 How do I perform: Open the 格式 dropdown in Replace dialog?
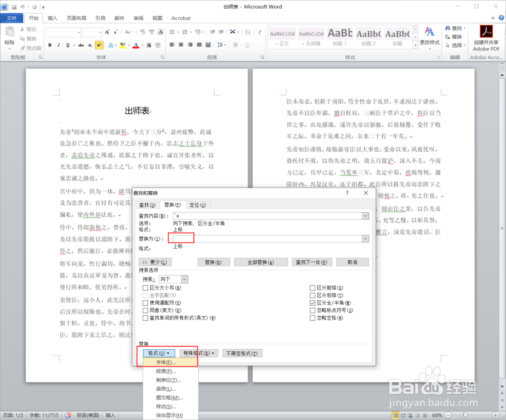pos(159,353)
